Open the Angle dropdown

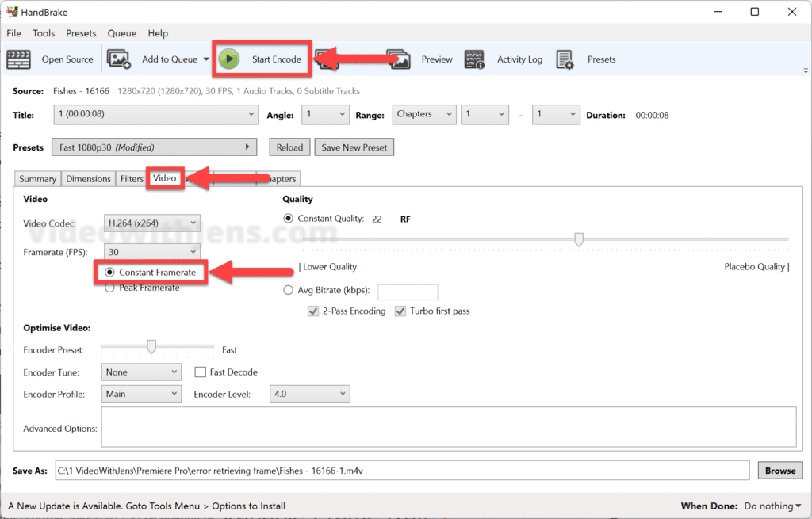[x=324, y=114]
